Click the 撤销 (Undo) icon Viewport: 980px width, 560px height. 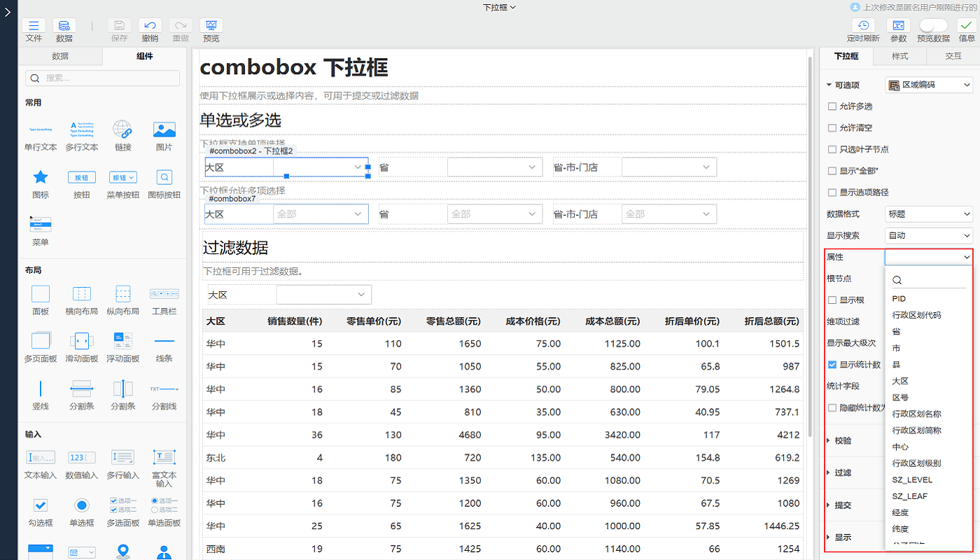[150, 26]
